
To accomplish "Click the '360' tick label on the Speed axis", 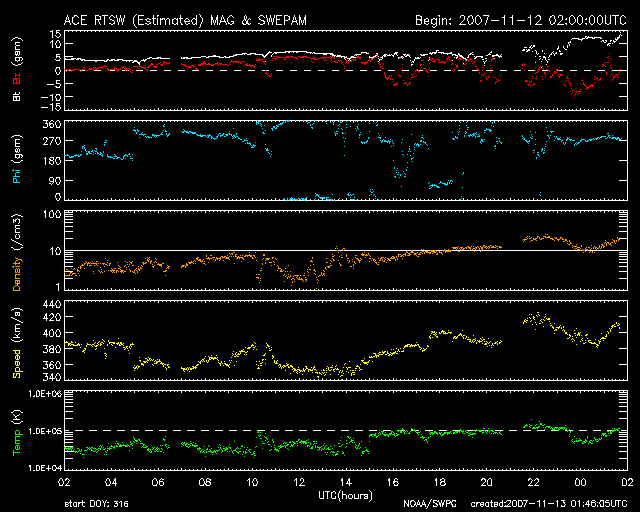I will (52, 365).
